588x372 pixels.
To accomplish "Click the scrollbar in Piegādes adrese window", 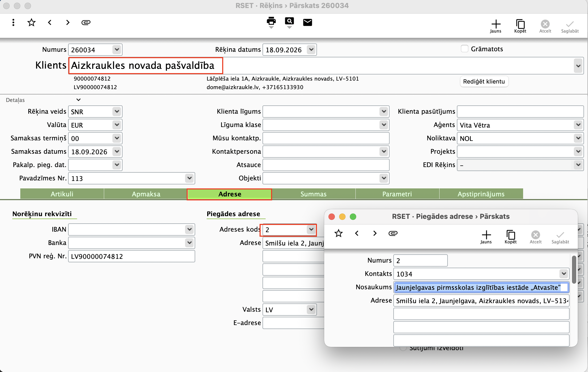I will (x=574, y=270).
